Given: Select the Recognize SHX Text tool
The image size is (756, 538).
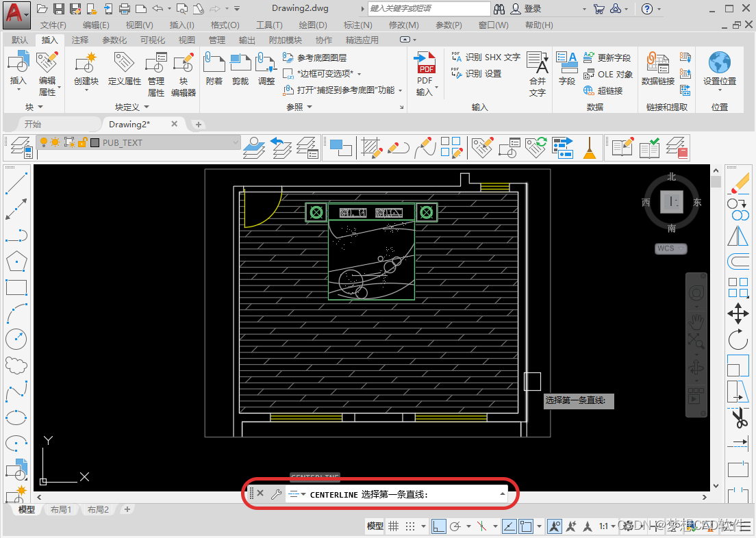Looking at the screenshot, I should [x=486, y=57].
